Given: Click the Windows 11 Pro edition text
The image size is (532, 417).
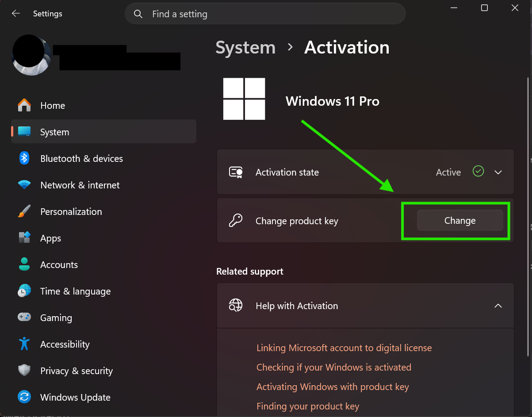Looking at the screenshot, I should coord(333,101).
